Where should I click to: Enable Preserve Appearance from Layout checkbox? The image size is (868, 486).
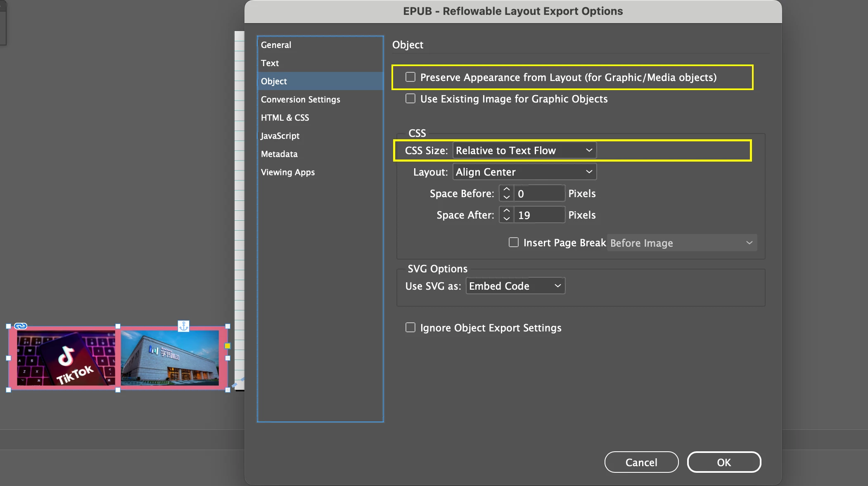(x=410, y=77)
